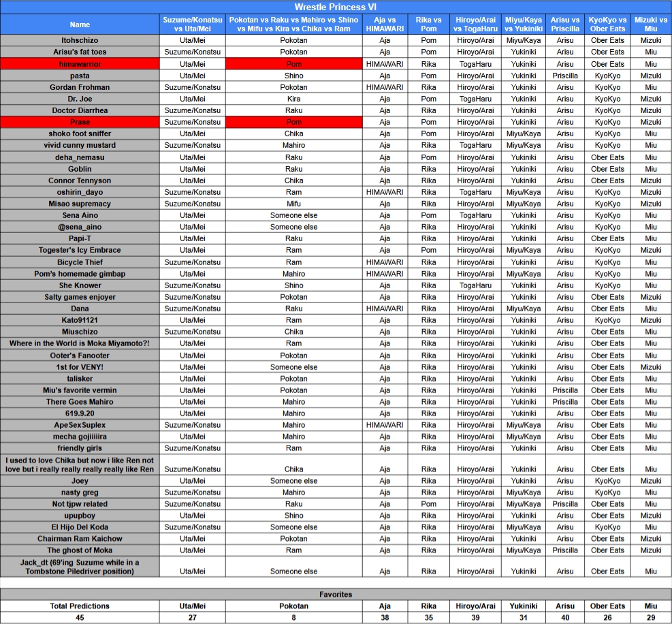This screenshot has height=624, width=672.
Task: Select the 619.9.20 name cell
Action: tap(80, 414)
